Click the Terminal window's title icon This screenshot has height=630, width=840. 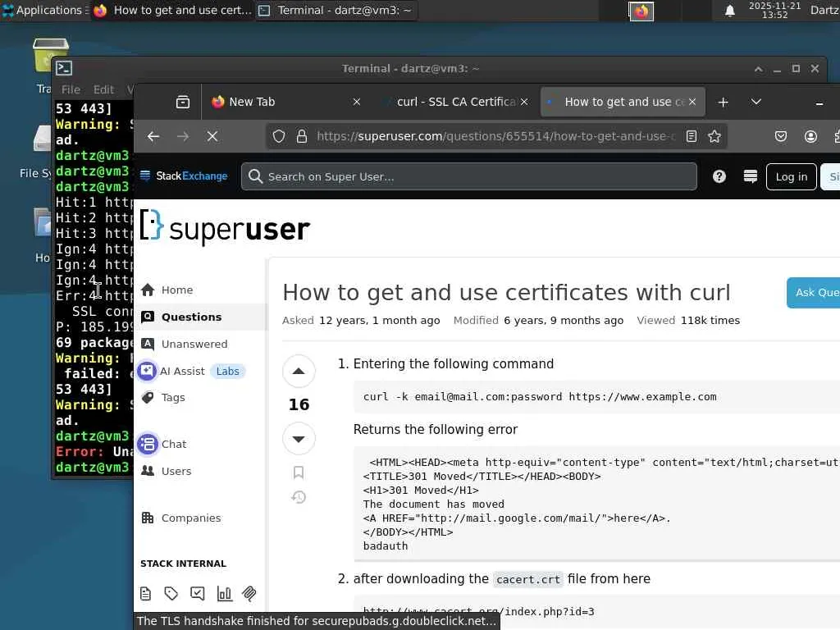pos(64,68)
